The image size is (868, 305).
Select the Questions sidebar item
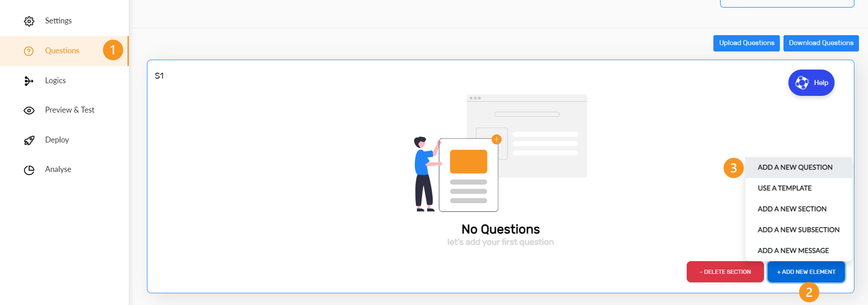[64, 51]
